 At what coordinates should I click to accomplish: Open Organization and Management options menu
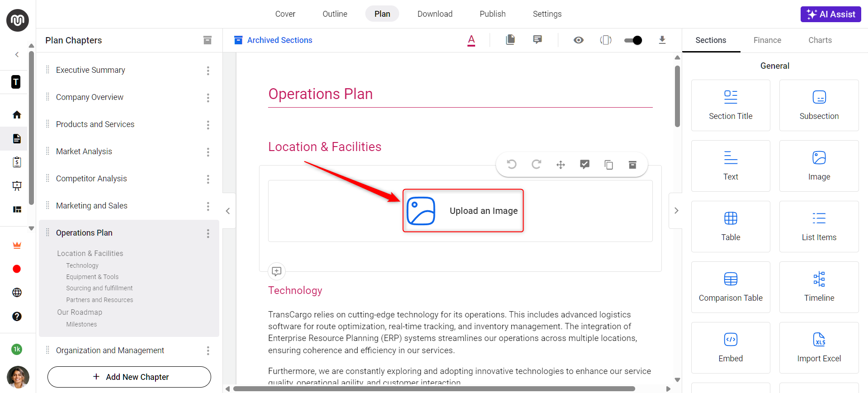tap(208, 350)
